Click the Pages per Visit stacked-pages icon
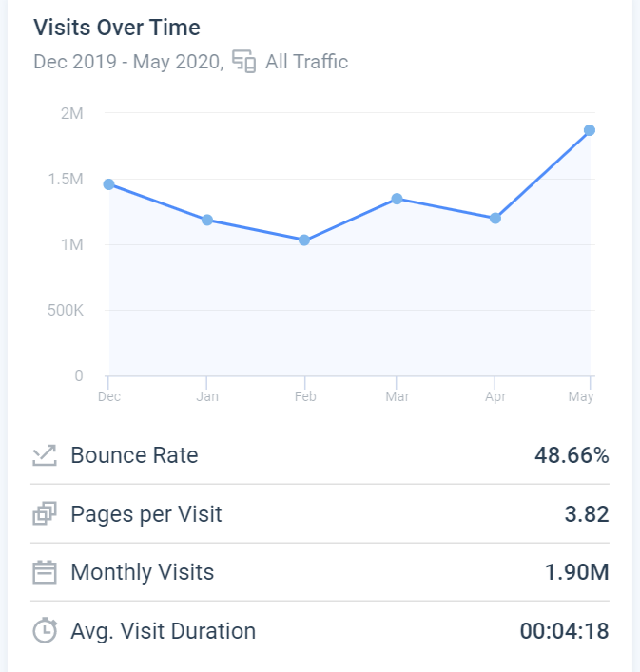Screen dimensions: 640x672 coord(45,514)
